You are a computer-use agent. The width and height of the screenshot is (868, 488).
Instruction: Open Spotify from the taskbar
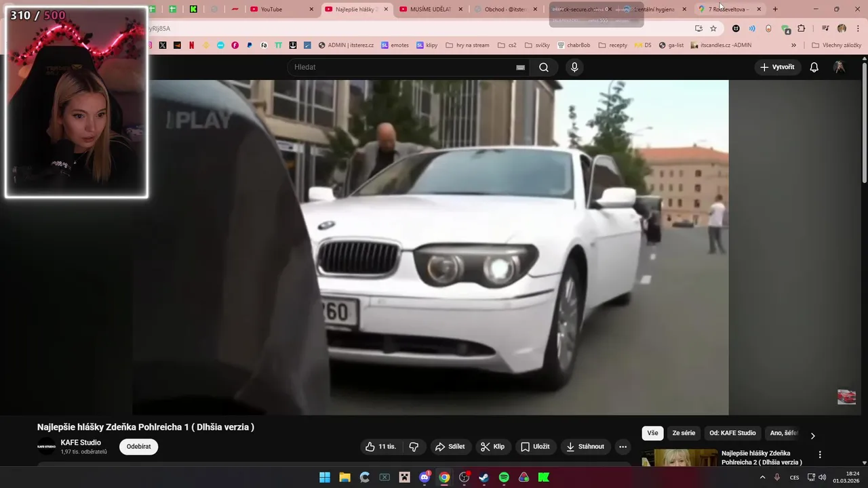[x=504, y=477]
